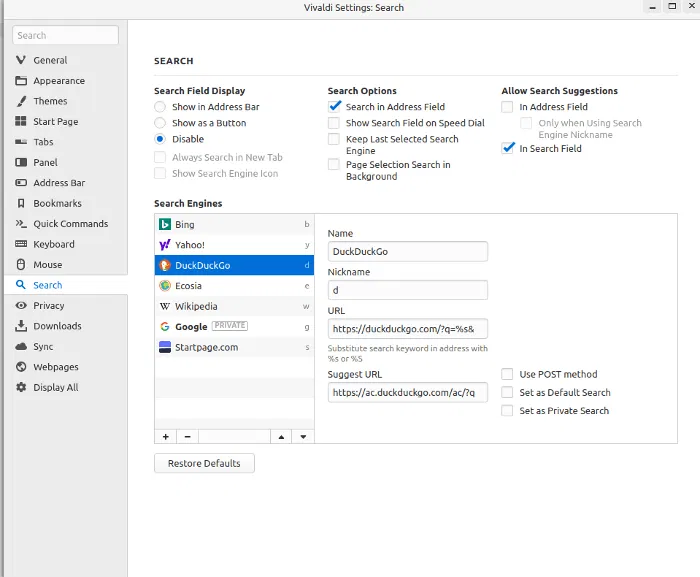Click the URL field for duckduckgo.com
This screenshot has width=700, height=577.
(408, 329)
